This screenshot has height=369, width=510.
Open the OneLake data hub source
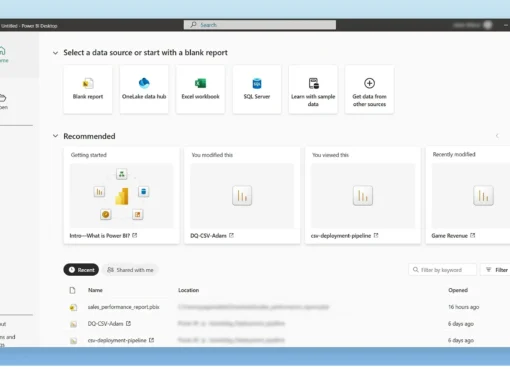click(144, 90)
